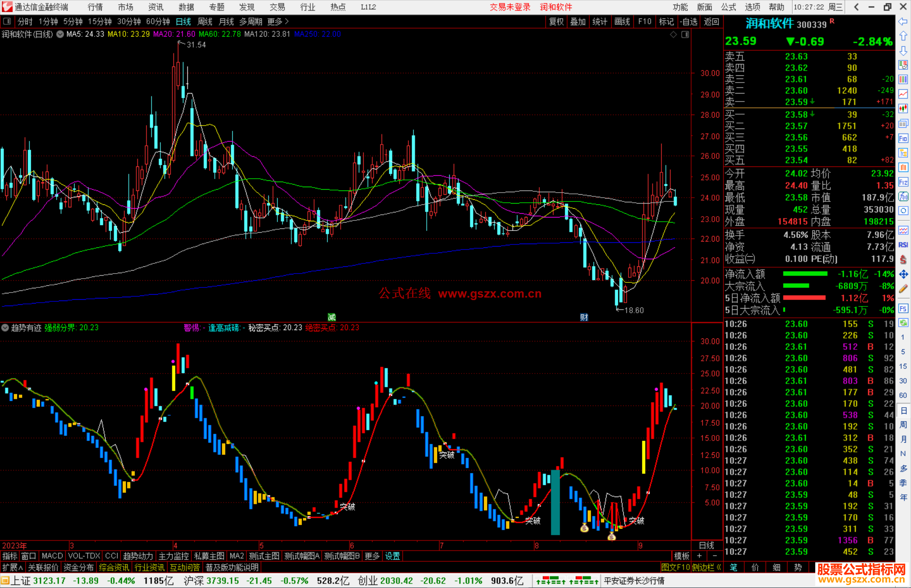Toggle the panel icon left of 分时
This screenshot has width=911, height=588.
(7, 21)
